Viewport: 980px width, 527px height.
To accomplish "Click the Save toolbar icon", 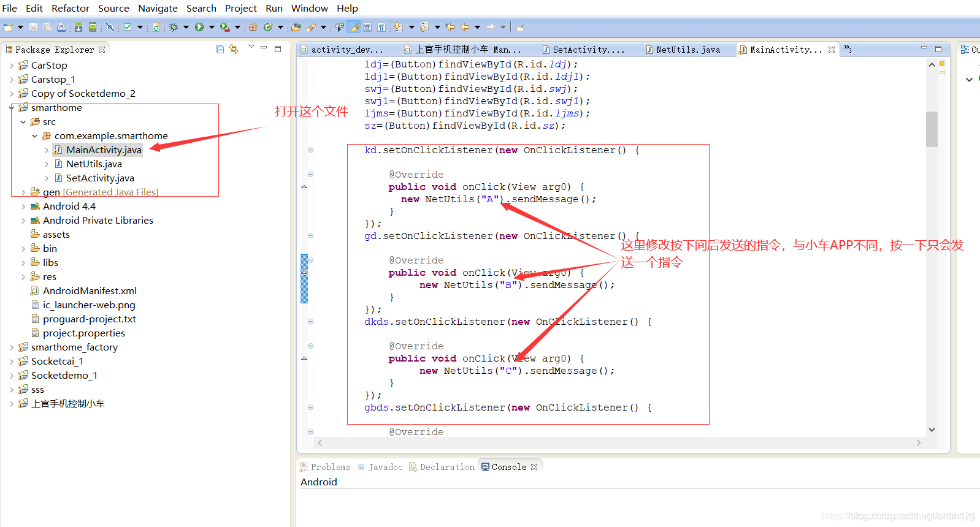I will (x=33, y=27).
